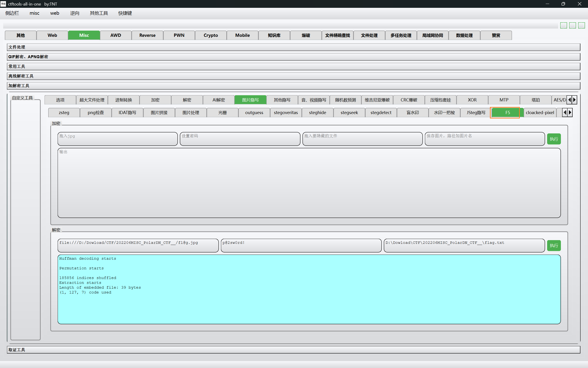Viewport: 588px width, 368px height.
Task: Open the CRC爆破 tab
Action: pos(409,100)
